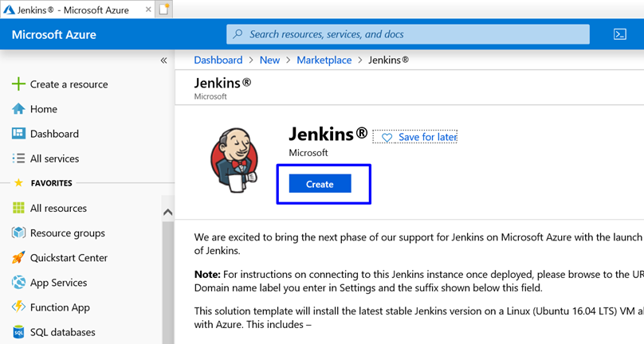Click the Function App lightning icon
Viewport: 644px width, 344px height.
pos(18,307)
